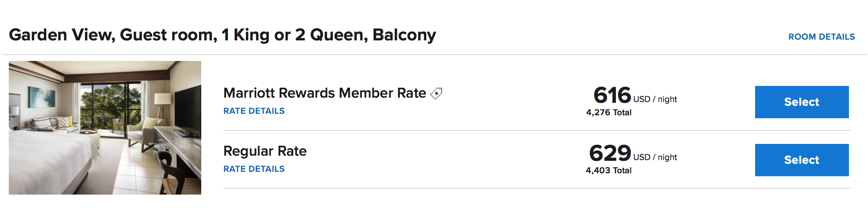The image size is (868, 210).
Task: Click the 4,276 Total amount
Action: [609, 112]
